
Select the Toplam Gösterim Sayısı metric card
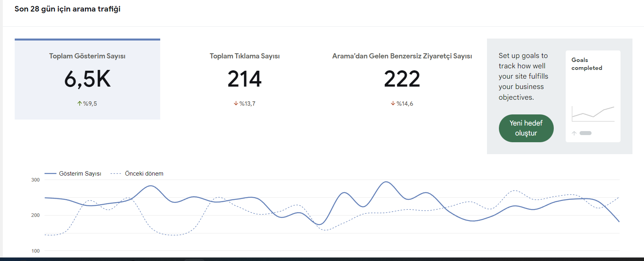click(87, 79)
